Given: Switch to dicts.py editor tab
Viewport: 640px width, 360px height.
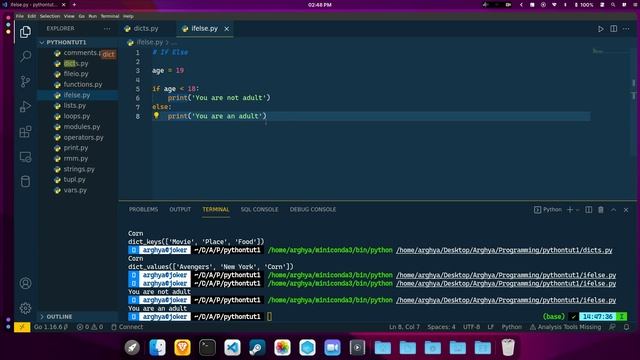Looking at the screenshot, I should pyautogui.click(x=147, y=29).
